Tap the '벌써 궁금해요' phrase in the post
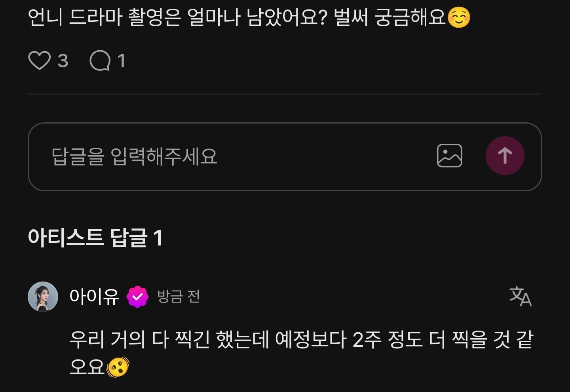 [x=390, y=17]
